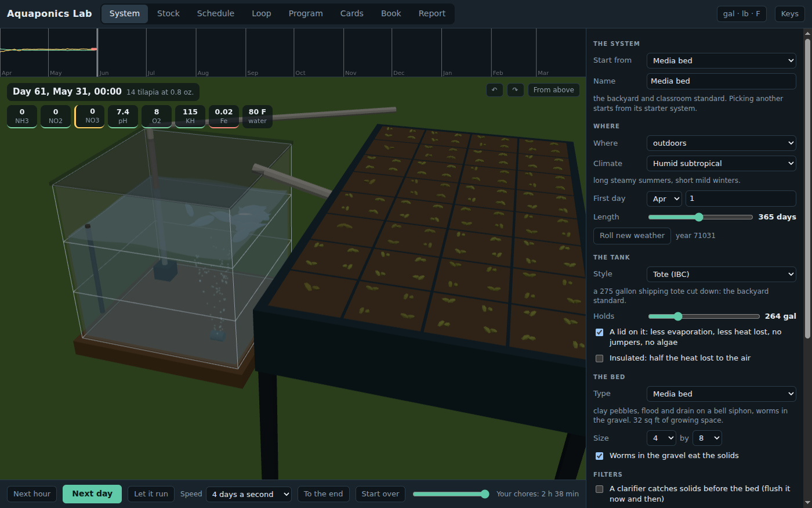Click To the end button
The height and width of the screenshot is (508, 812).
click(324, 494)
